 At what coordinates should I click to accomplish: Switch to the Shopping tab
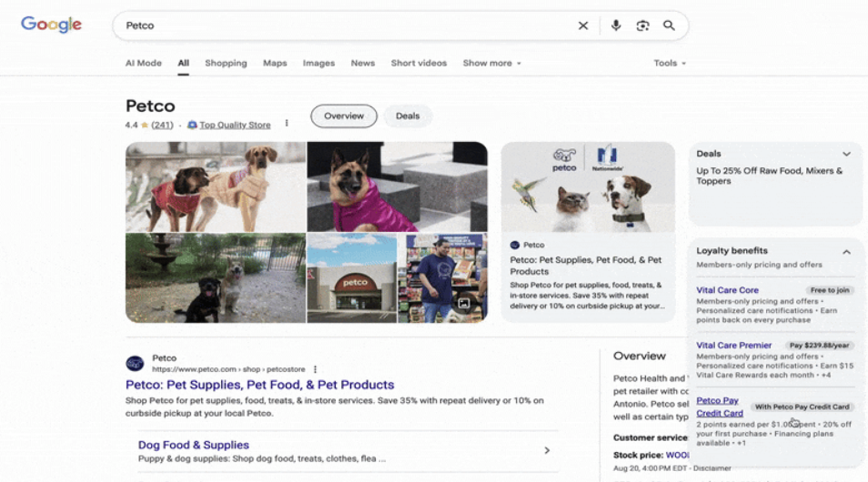226,64
